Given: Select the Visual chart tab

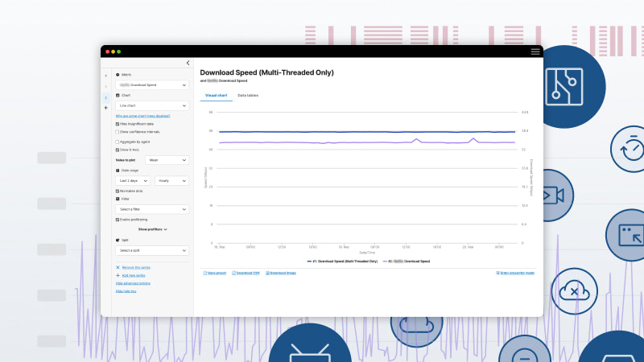Looking at the screenshot, I should point(216,95).
